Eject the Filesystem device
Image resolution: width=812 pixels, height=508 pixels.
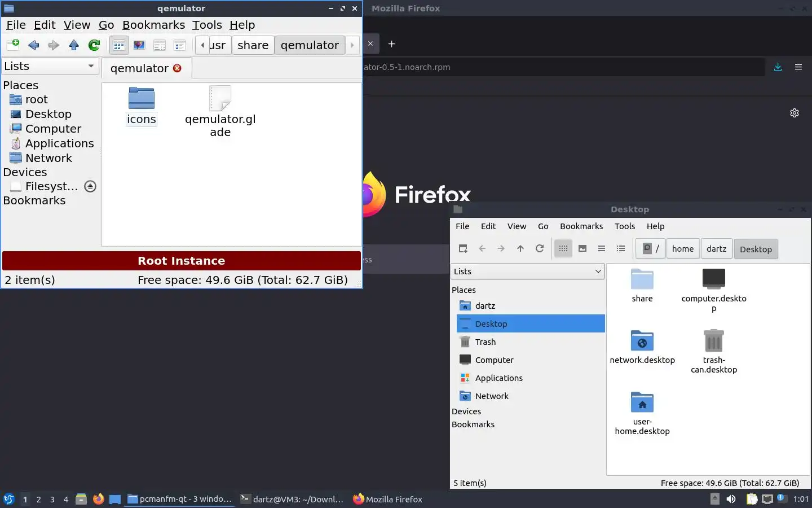click(90, 186)
